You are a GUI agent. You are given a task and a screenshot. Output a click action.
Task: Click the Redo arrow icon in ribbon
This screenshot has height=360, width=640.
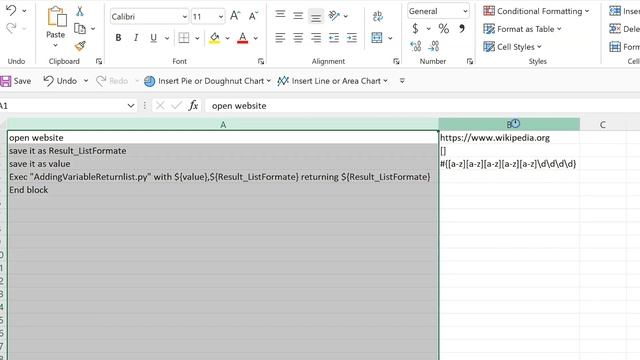click(11, 28)
